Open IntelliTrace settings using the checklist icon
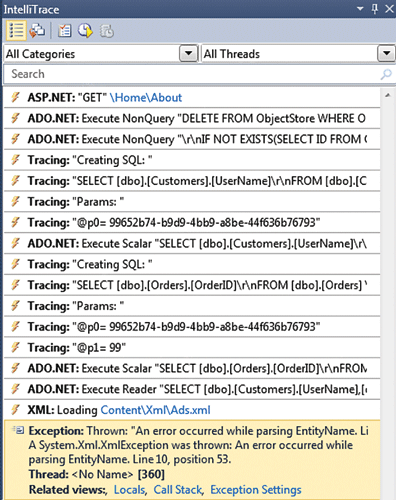 click(x=65, y=31)
